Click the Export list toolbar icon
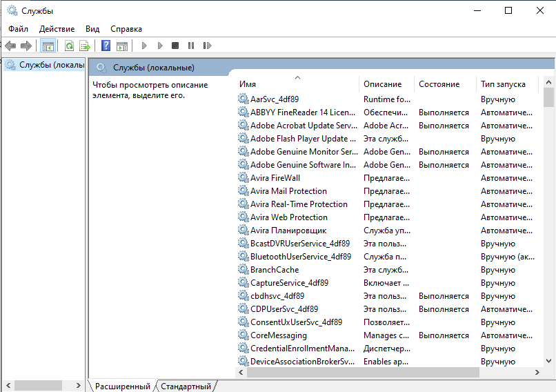This screenshot has height=392, width=556. coord(85,46)
